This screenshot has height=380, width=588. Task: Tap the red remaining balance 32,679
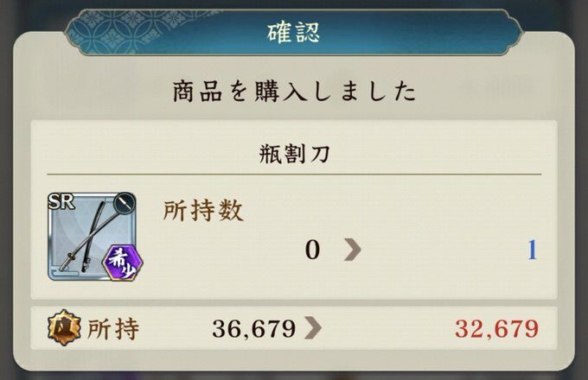click(497, 328)
